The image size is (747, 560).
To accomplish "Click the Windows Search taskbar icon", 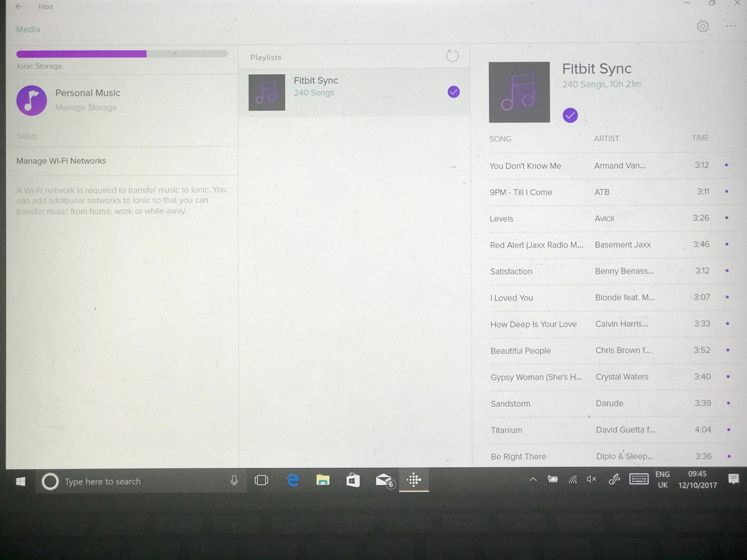I will pyautogui.click(x=49, y=482).
